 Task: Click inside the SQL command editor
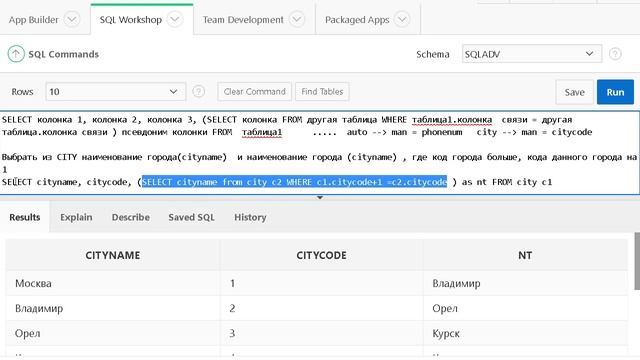[x=320, y=152]
